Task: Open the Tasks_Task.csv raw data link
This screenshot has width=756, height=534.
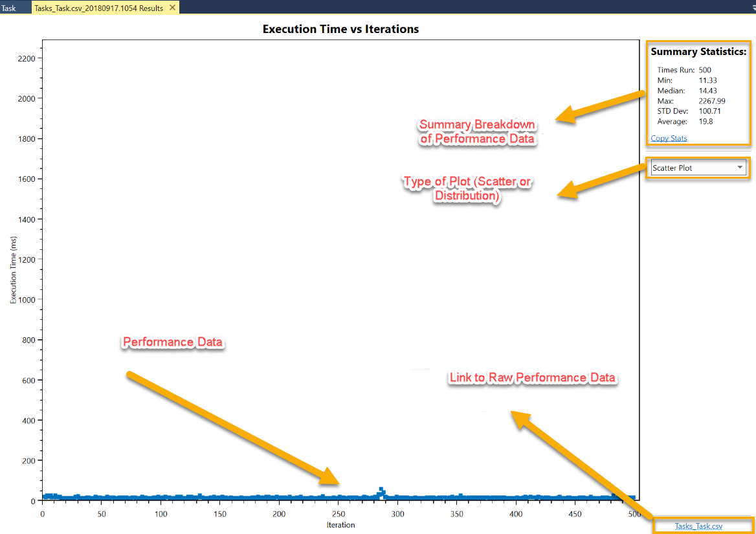Action: point(698,526)
